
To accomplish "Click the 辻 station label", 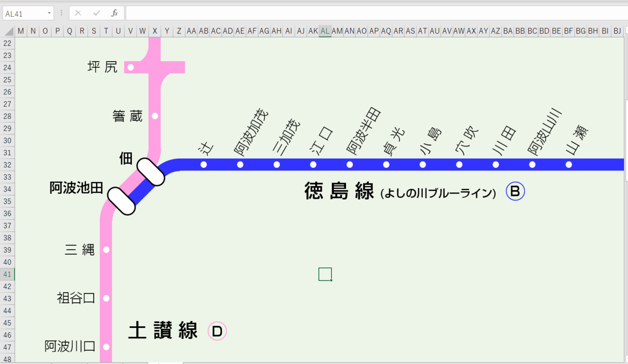I will [x=206, y=148].
